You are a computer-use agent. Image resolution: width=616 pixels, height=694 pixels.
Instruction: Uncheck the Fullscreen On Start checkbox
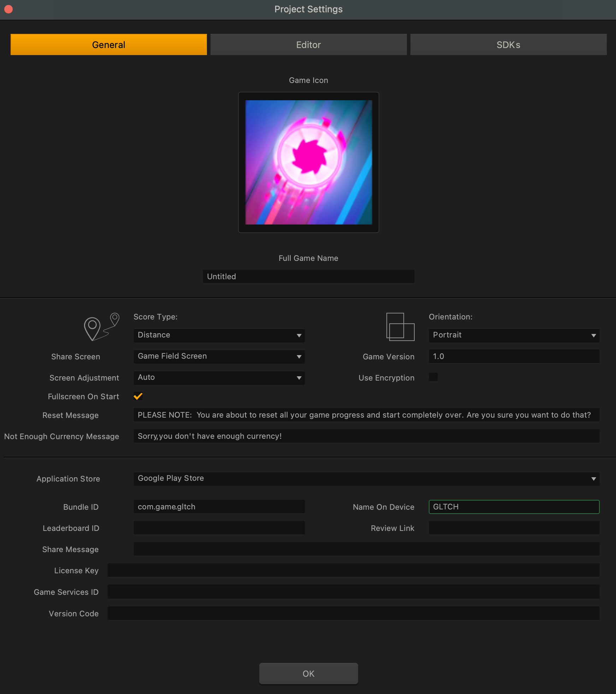pos(138,396)
